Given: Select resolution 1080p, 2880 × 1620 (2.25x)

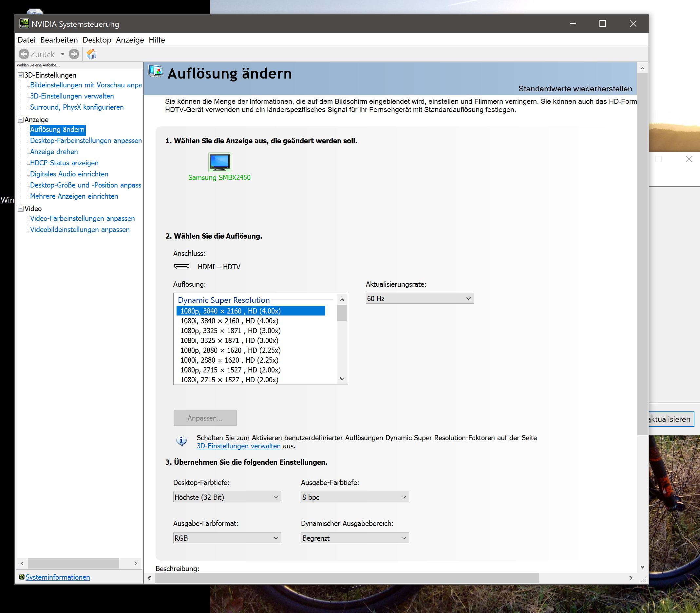Looking at the screenshot, I should pyautogui.click(x=230, y=350).
